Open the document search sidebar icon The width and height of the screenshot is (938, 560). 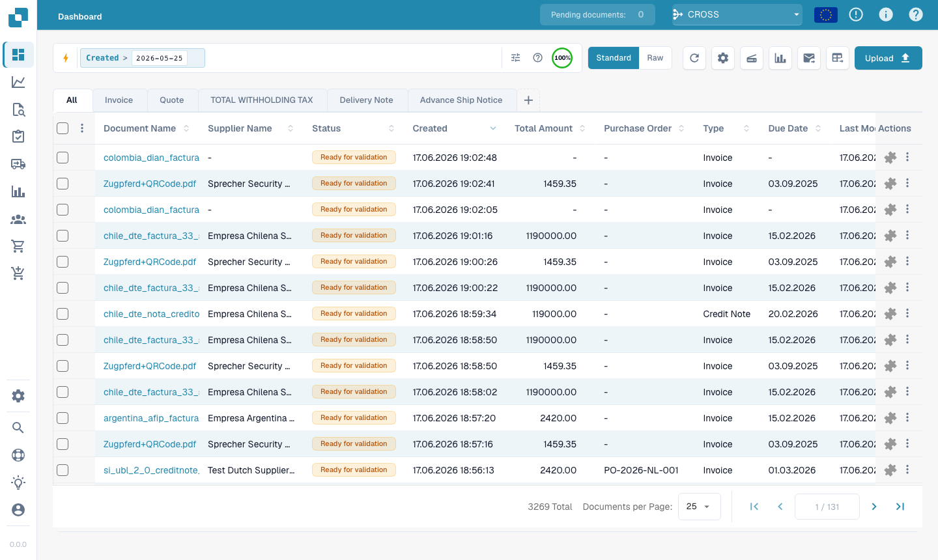(x=18, y=109)
